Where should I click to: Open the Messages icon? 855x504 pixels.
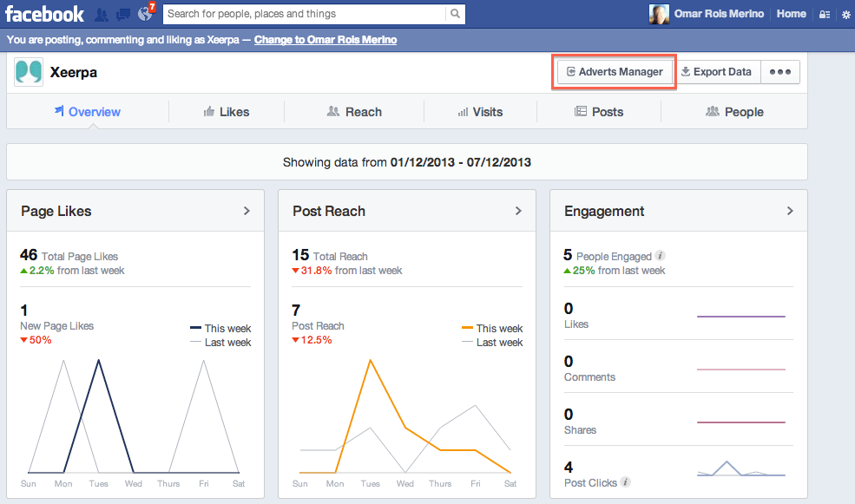click(122, 13)
